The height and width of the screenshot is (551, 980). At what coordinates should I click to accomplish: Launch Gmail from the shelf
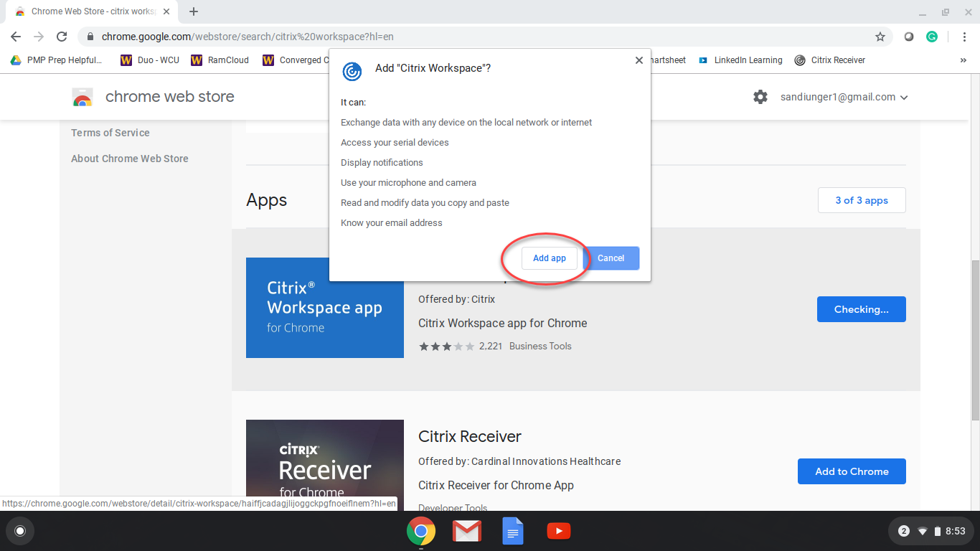(466, 531)
